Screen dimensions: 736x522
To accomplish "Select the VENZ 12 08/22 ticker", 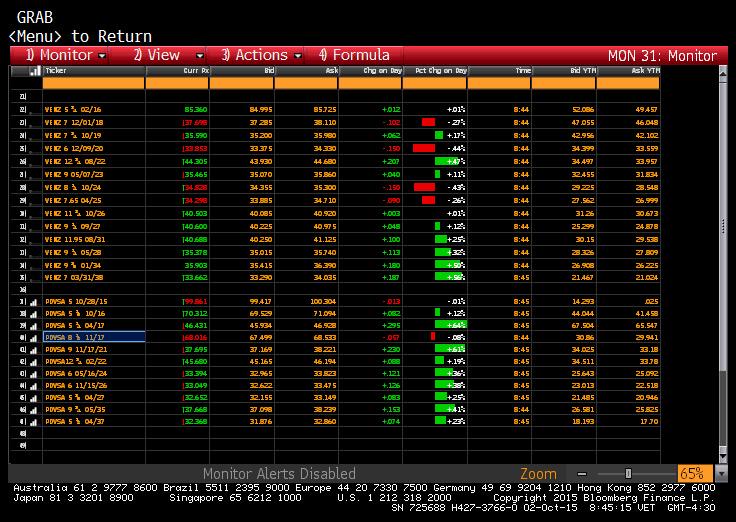I will tap(75, 161).
